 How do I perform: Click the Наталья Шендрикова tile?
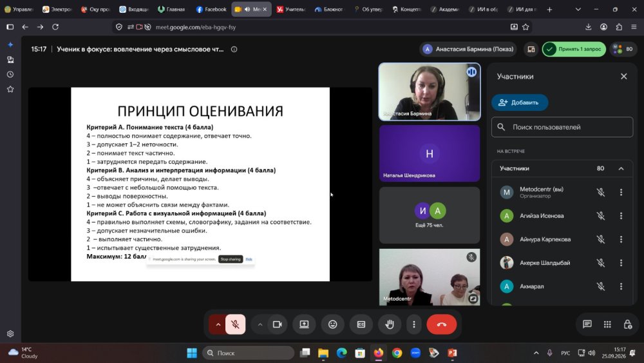click(430, 153)
